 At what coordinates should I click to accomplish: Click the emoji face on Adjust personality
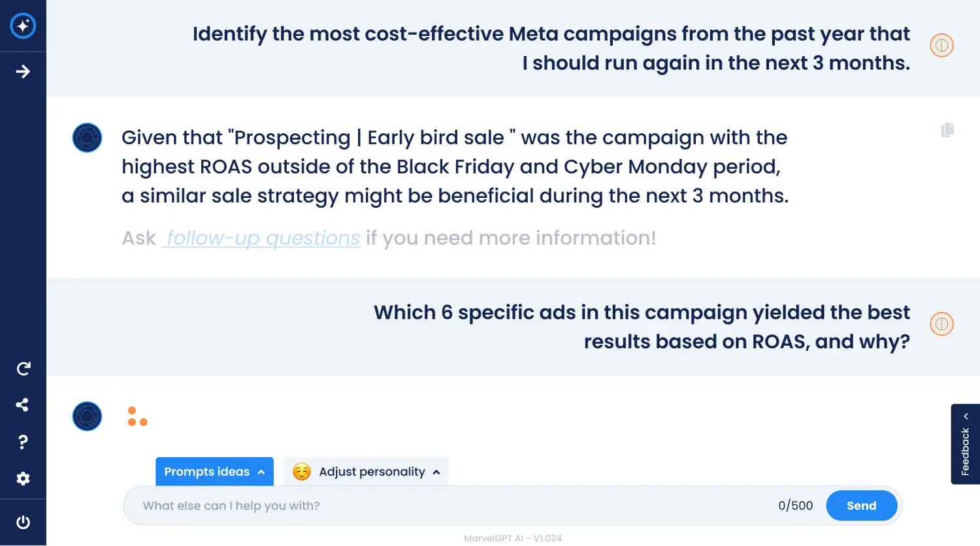coord(302,472)
